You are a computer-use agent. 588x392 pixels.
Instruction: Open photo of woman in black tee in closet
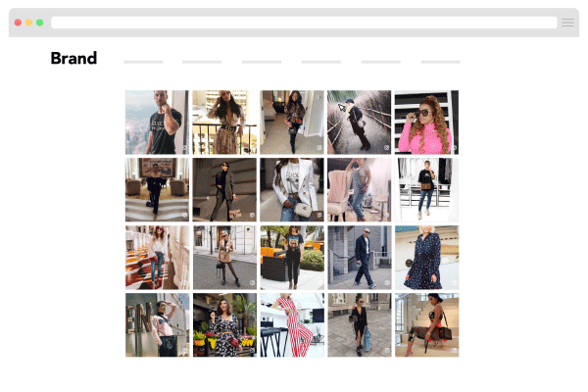(426, 190)
